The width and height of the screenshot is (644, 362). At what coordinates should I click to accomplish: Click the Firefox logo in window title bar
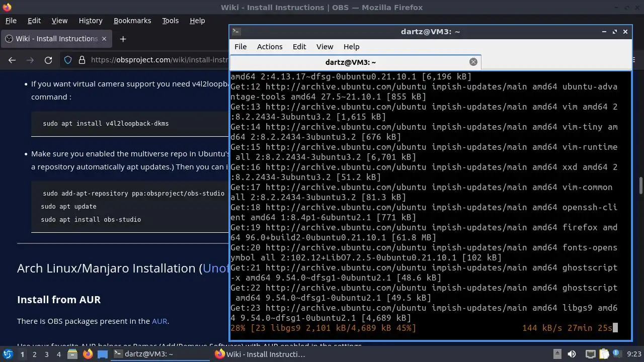pyautogui.click(x=6, y=7)
